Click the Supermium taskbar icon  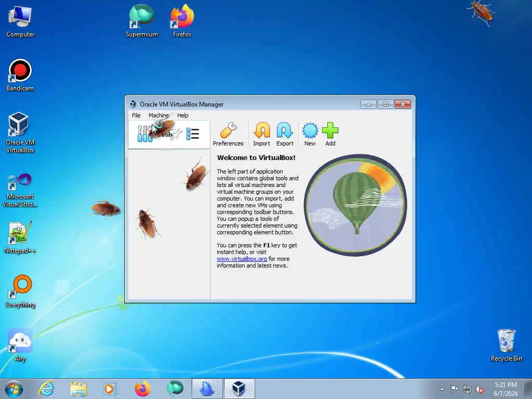click(175, 388)
